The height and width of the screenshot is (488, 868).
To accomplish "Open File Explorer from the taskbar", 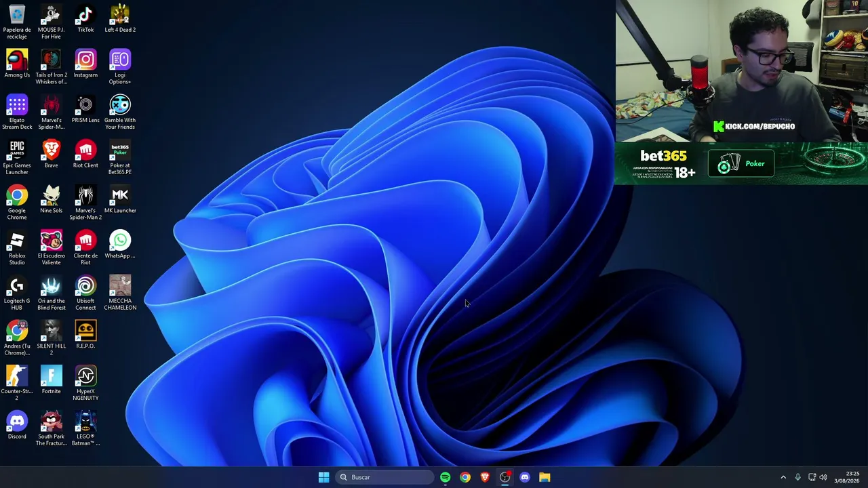I will [x=545, y=477].
